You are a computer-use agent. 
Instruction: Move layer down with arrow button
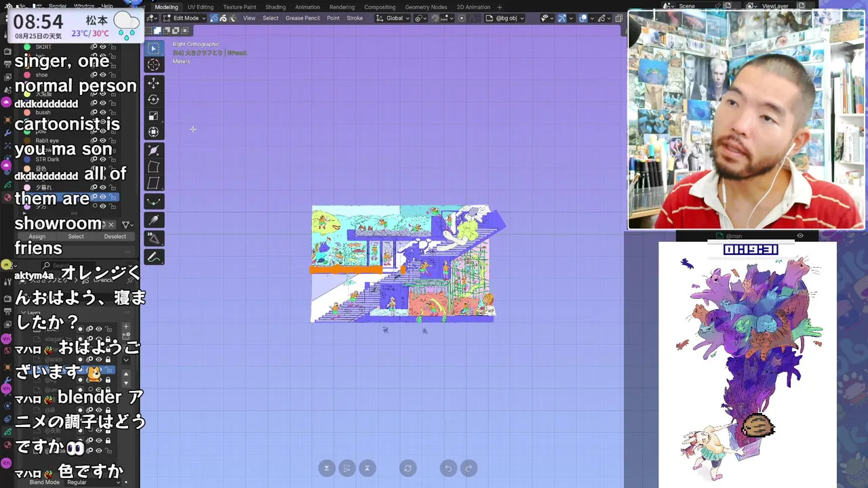tap(125, 383)
